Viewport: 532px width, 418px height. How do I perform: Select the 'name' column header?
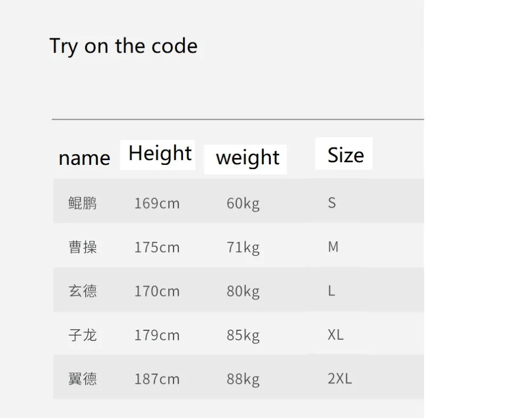coord(85,158)
